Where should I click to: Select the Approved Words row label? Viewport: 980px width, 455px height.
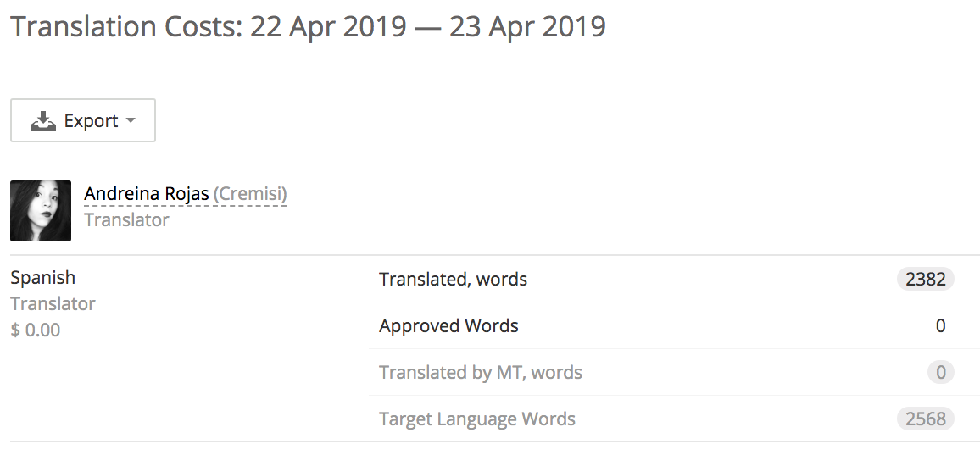click(448, 326)
